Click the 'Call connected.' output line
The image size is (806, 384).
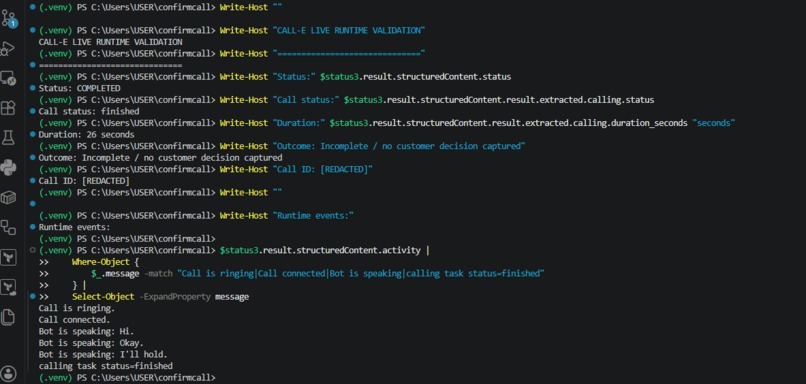(75, 320)
